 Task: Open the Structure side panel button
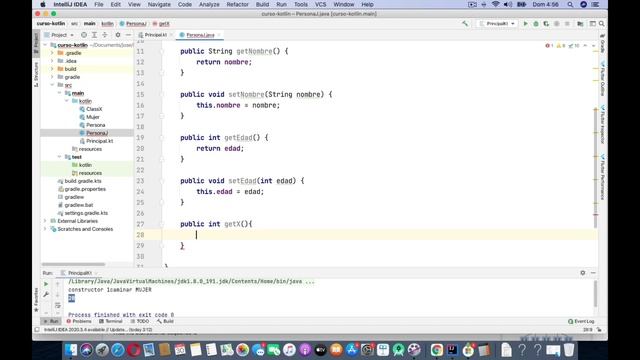[36, 75]
